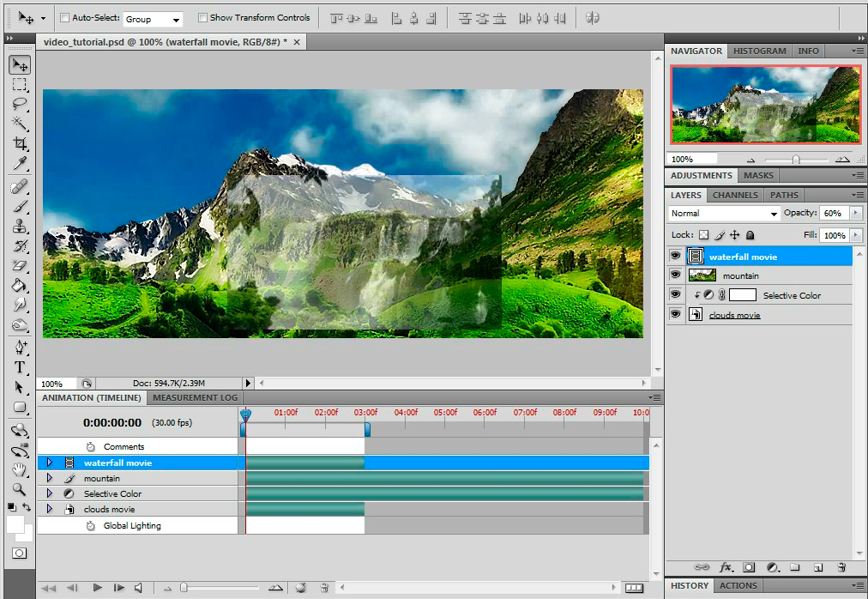
Task: Toggle lock all for the layer
Action: click(x=750, y=235)
